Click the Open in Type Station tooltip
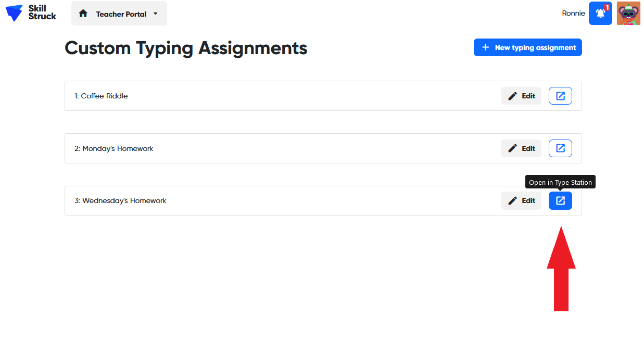Viewport: 644px width, 342px height. click(560, 182)
